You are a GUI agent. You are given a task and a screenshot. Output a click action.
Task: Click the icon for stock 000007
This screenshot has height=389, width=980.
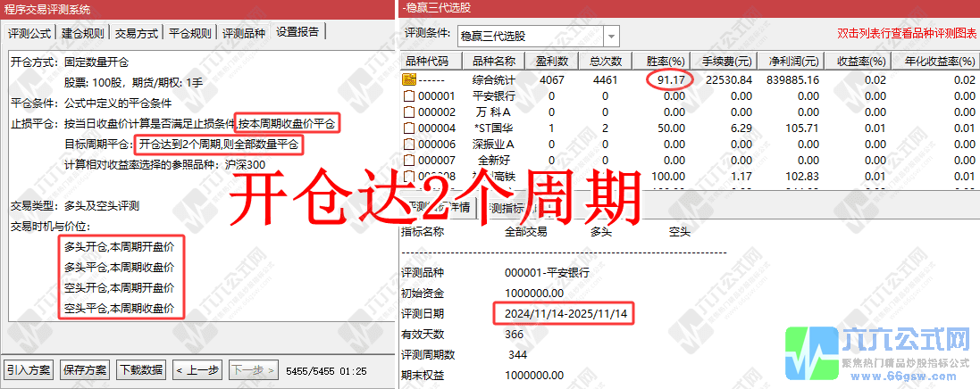410,160
